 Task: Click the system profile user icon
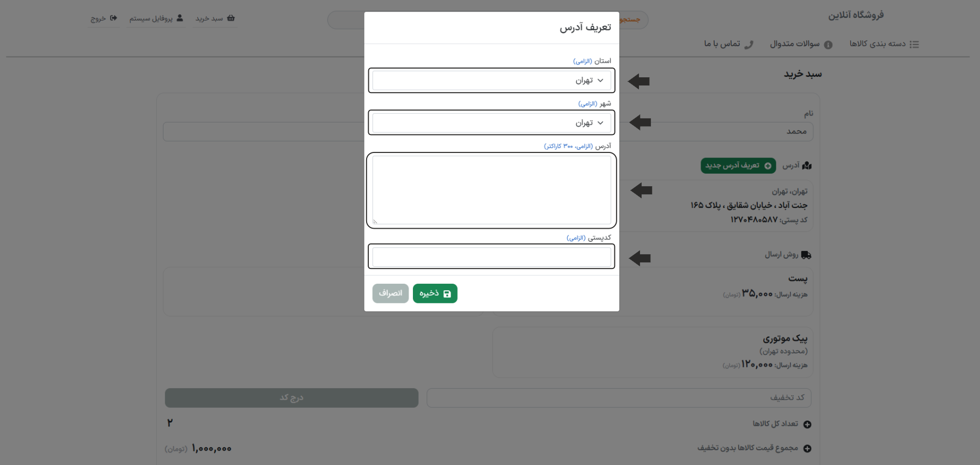pos(180,18)
